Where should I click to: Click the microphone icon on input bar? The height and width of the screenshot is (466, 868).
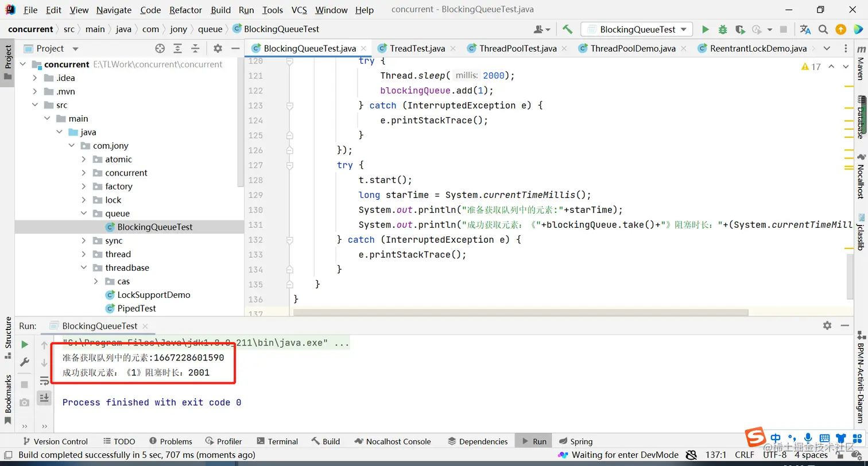click(x=808, y=438)
